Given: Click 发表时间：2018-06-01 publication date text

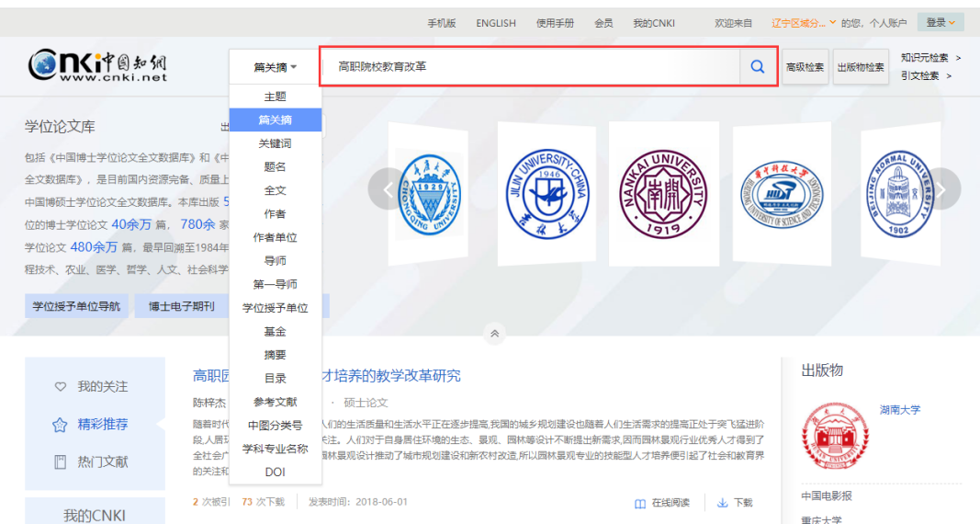Looking at the screenshot, I should pos(358,502).
